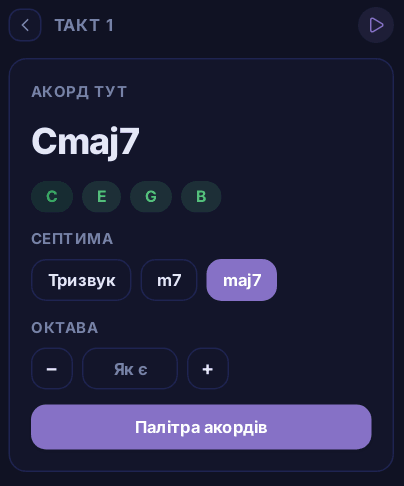404x486 pixels.
Task: Choose the m7 seventh option
Action: click(169, 280)
